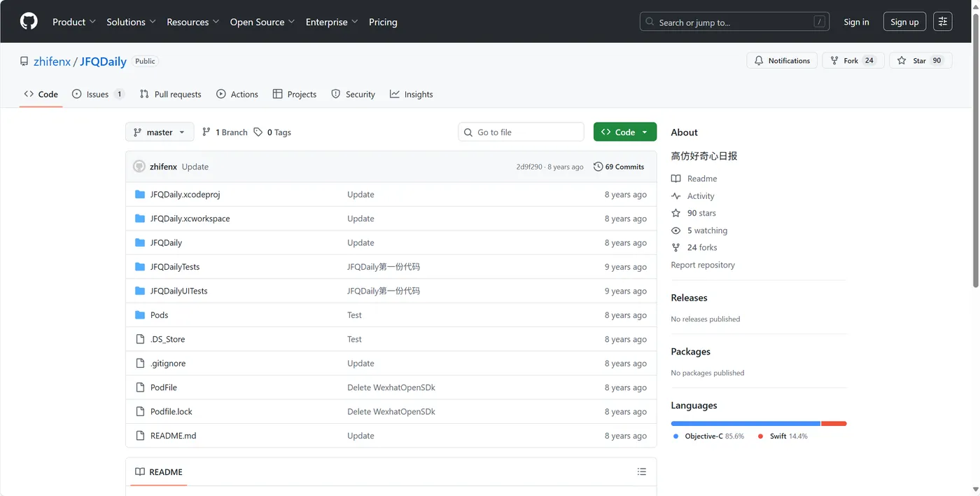
Task: Click the Sign in link
Action: [x=856, y=22]
